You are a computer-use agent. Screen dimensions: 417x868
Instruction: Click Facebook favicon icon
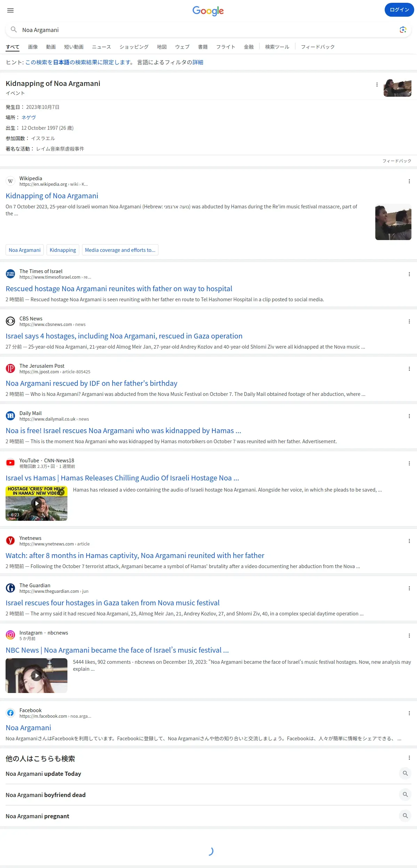(10, 713)
